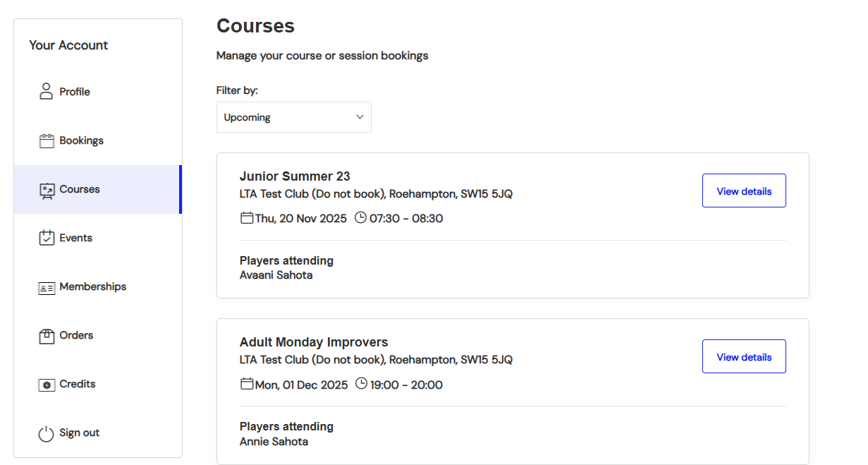
Task: Click the Events calendar-check icon
Action: [47, 238]
